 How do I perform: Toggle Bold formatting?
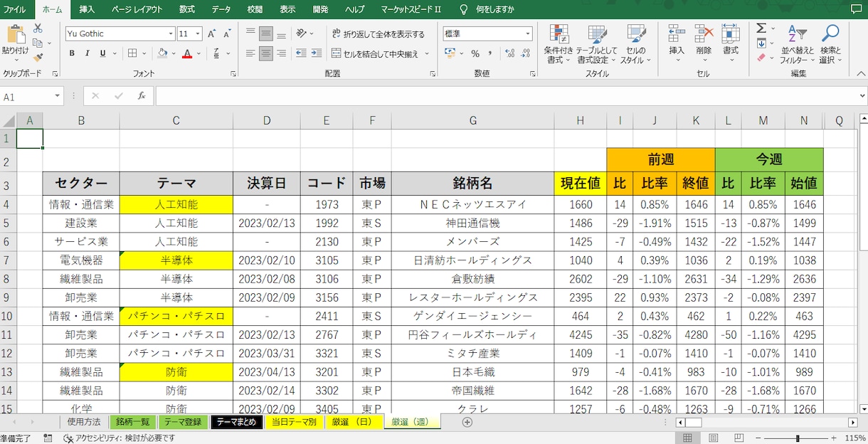[x=72, y=53]
